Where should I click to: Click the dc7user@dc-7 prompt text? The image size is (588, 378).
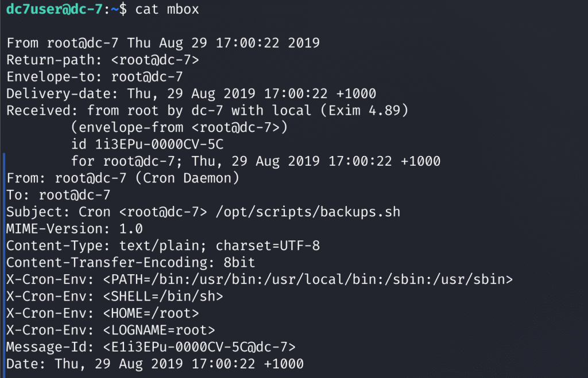55,9
